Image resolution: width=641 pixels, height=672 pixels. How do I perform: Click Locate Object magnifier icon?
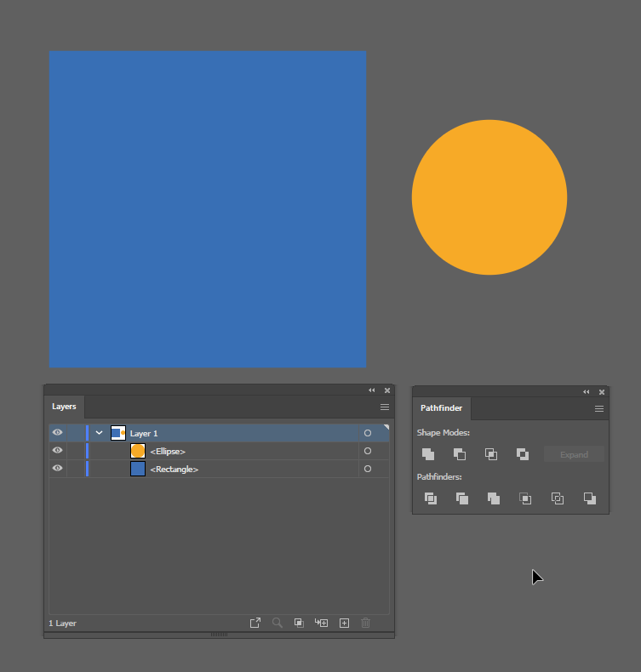(278, 623)
